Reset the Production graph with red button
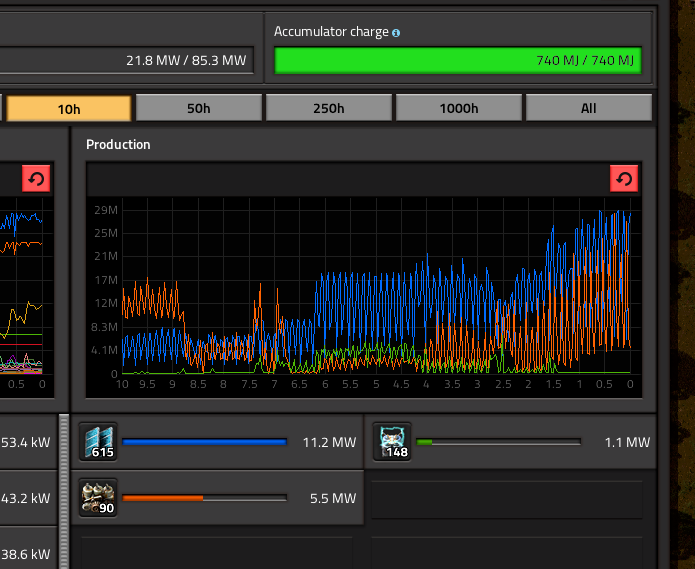 [624, 179]
